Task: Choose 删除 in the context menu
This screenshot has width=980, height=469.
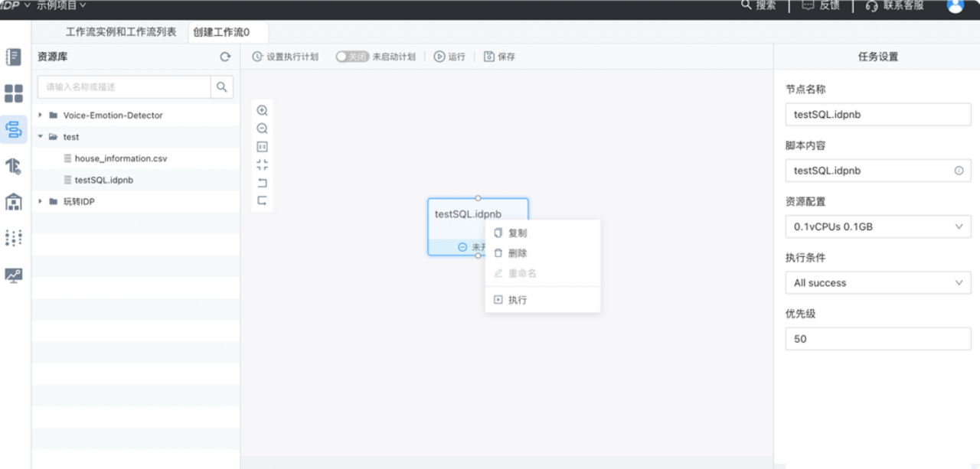Action: [518, 253]
